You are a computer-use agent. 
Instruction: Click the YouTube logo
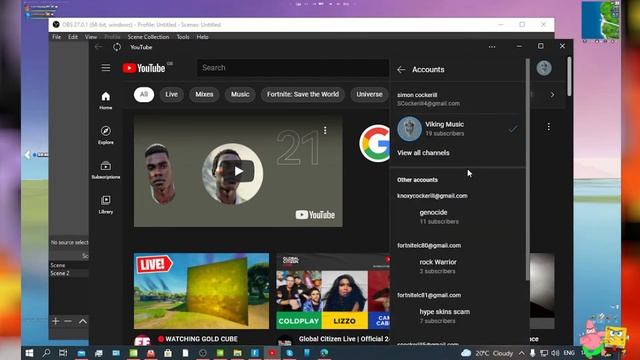pos(144,68)
